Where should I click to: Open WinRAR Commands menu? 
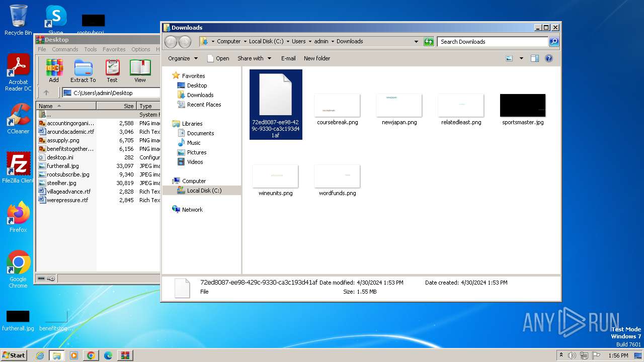pyautogui.click(x=65, y=49)
